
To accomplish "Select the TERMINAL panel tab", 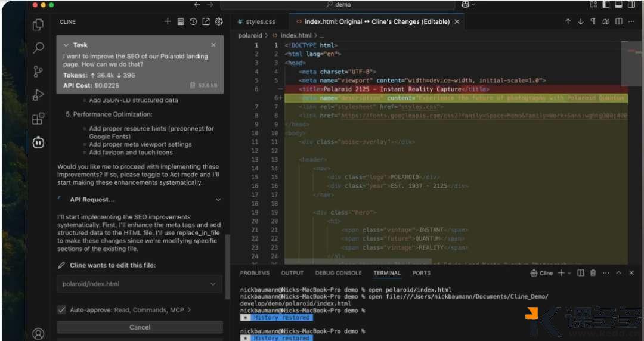I will point(386,273).
